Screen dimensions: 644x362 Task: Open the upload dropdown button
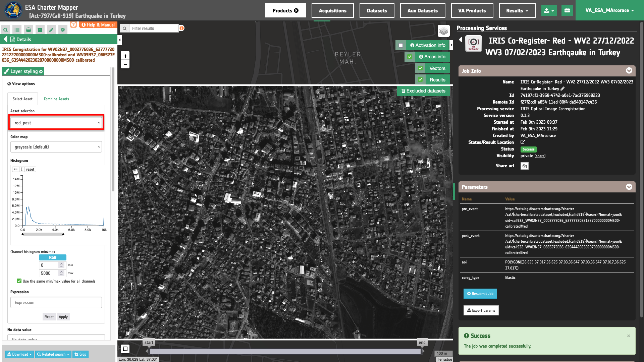[549, 10]
